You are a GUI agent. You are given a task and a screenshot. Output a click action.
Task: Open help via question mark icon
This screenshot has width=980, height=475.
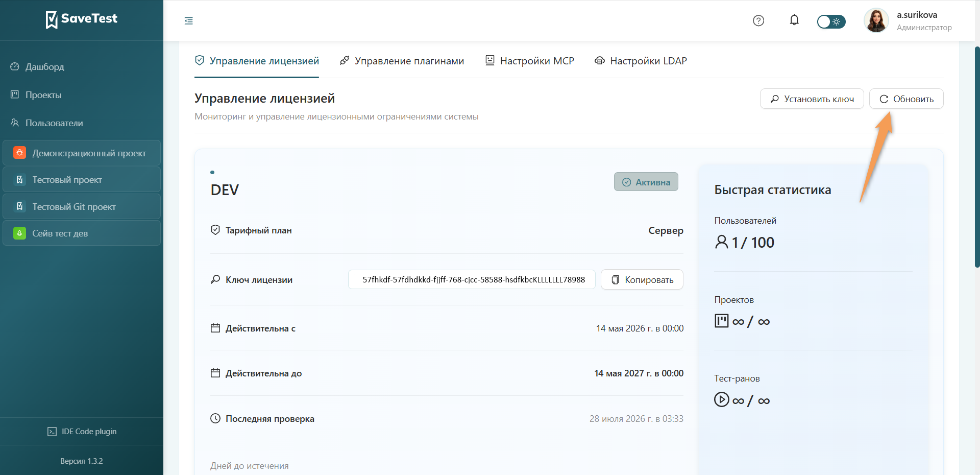758,21
